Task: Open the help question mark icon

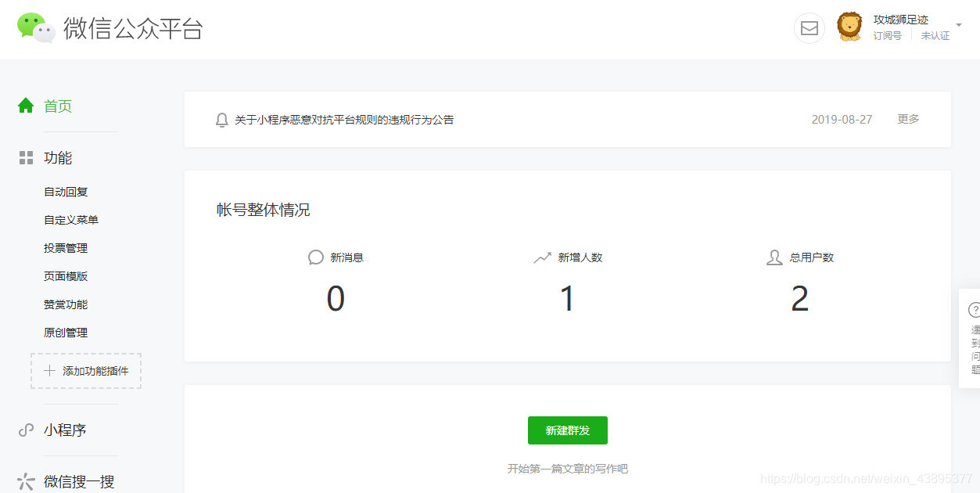Action: [x=974, y=309]
